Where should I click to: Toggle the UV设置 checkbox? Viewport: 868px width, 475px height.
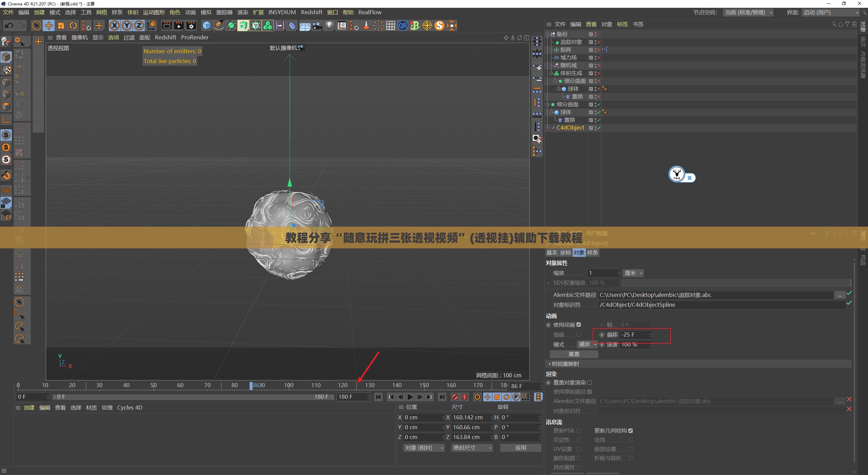coord(579,449)
